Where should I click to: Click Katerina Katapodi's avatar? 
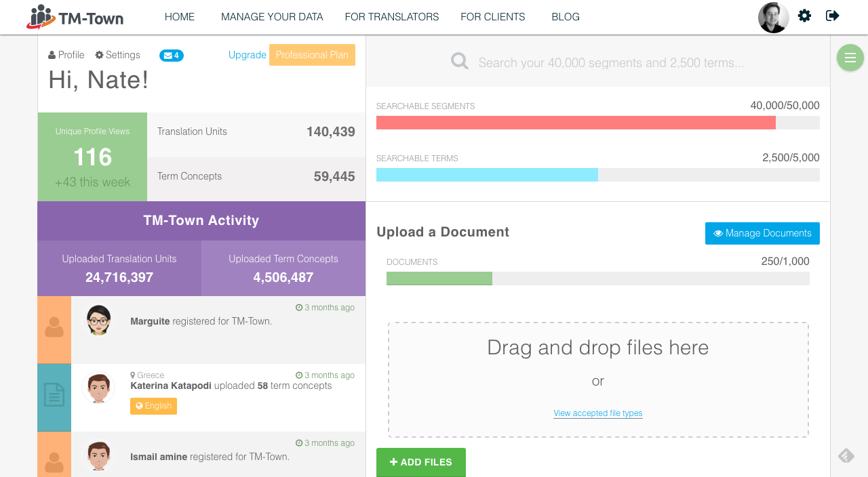(x=99, y=388)
